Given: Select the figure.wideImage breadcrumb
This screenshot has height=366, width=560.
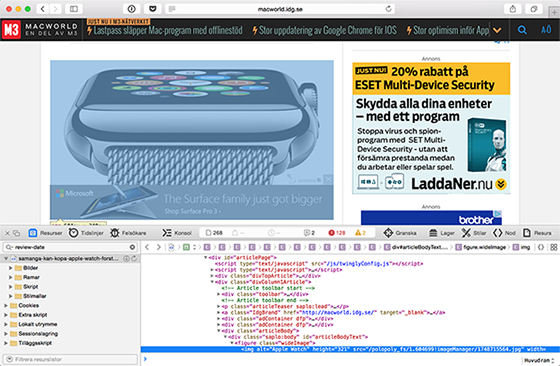Looking at the screenshot, I should pyautogui.click(x=481, y=247).
